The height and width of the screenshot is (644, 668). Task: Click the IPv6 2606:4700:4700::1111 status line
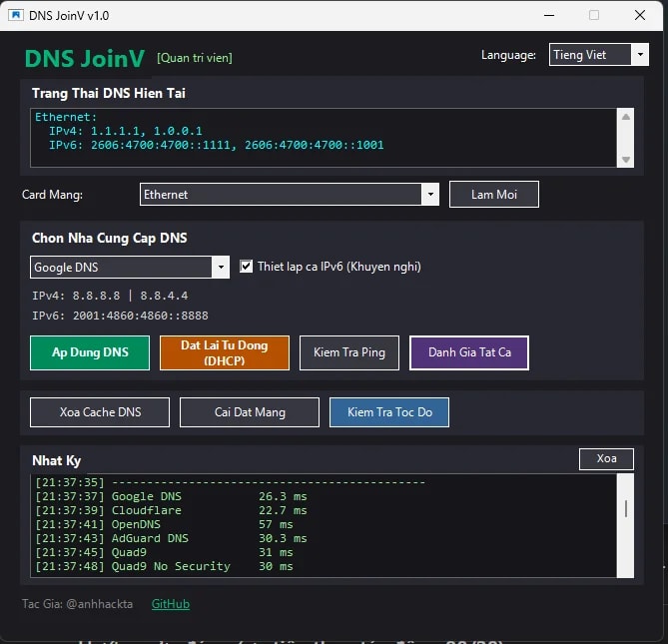217,145
